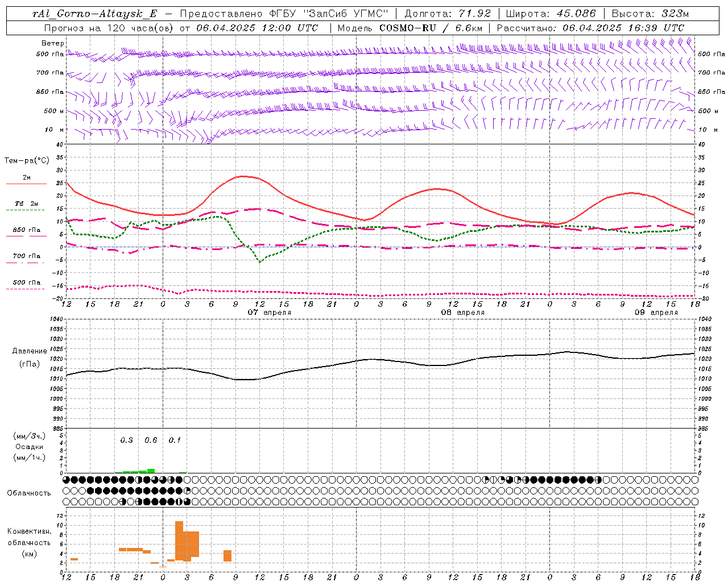The image size is (728, 582).
Task: Click the tallest orange convective cloud bar
Action: click(x=179, y=541)
